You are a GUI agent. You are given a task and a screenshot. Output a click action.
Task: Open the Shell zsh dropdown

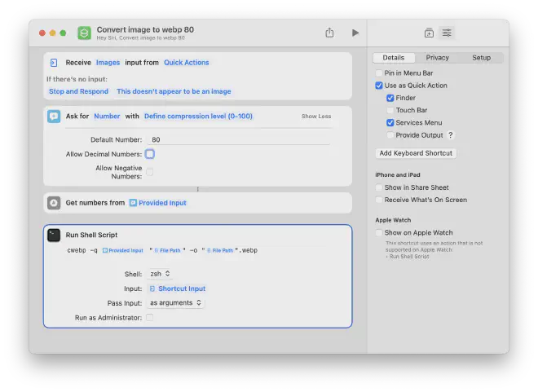pyautogui.click(x=160, y=274)
